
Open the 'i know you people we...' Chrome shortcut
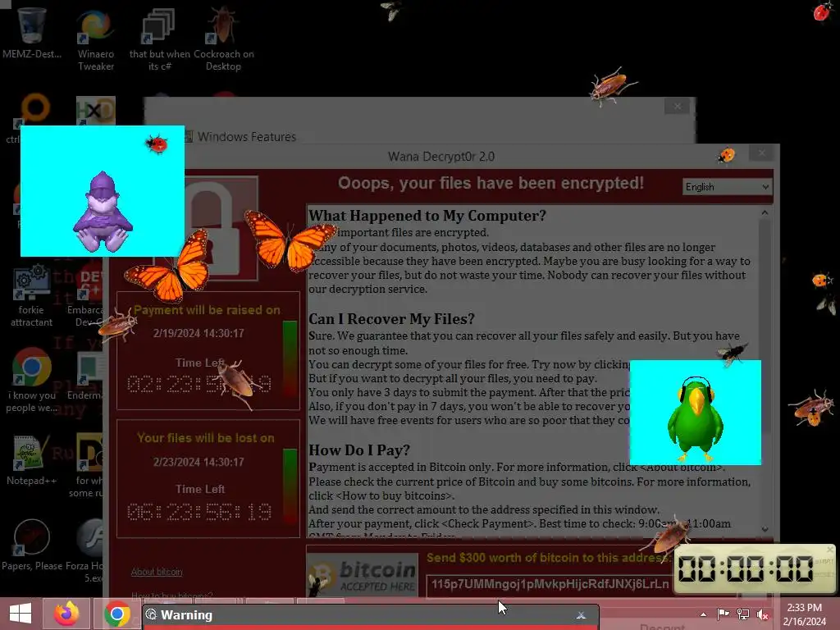click(32, 381)
